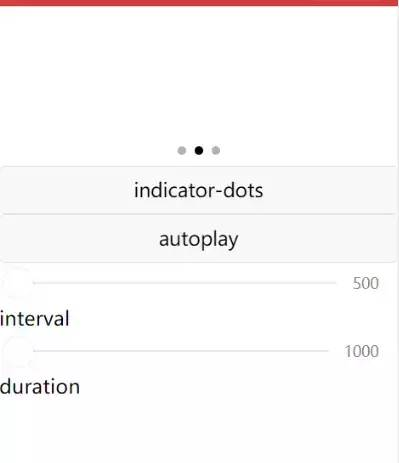Click the right end of the duration slider track
Viewport: 399px width, 463px height.
[327, 351]
